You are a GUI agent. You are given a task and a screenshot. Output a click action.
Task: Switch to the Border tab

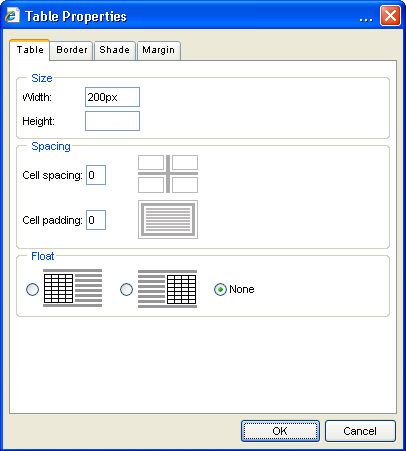[x=72, y=50]
